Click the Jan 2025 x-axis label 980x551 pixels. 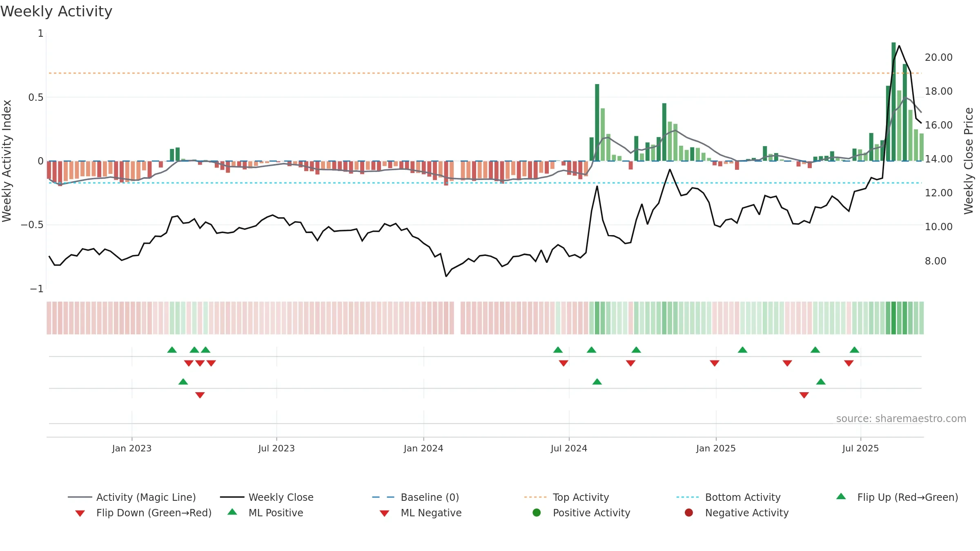(716, 448)
